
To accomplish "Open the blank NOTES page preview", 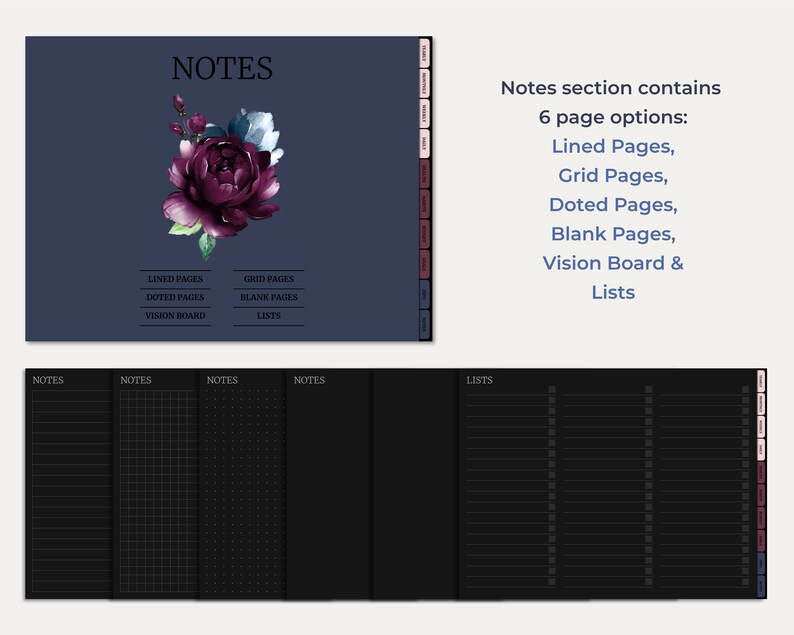I will tap(329, 484).
